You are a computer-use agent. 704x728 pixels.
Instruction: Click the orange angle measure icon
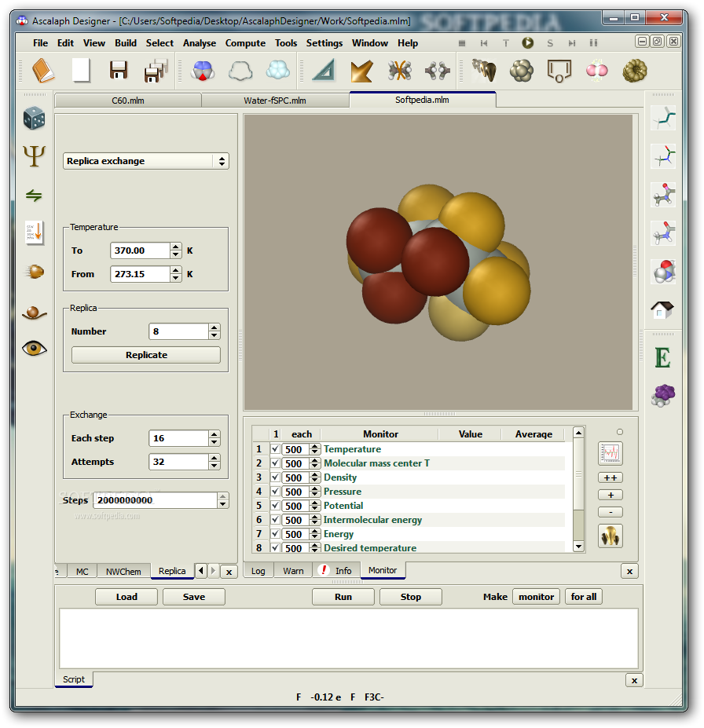362,71
